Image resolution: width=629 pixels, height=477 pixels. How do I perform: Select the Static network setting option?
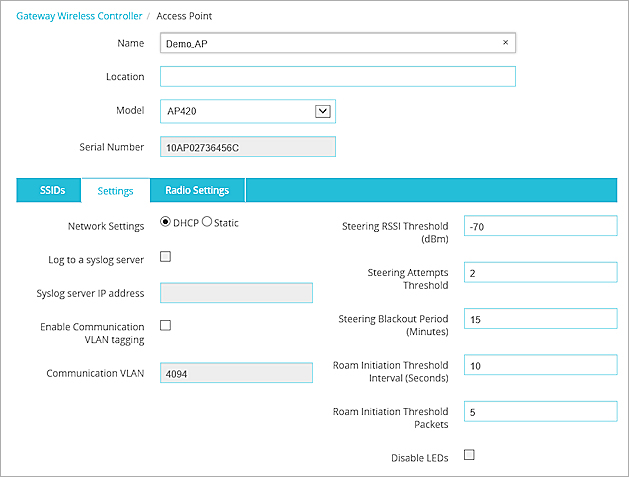(x=208, y=223)
